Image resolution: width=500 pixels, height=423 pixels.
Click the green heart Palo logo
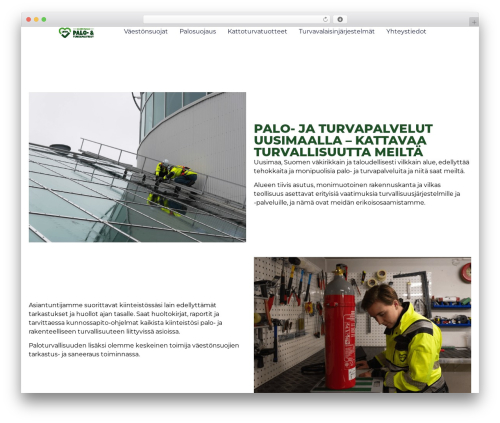tap(76, 33)
